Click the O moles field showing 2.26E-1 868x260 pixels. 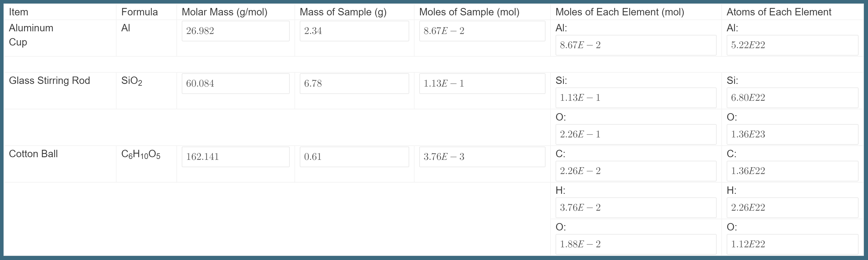636,134
